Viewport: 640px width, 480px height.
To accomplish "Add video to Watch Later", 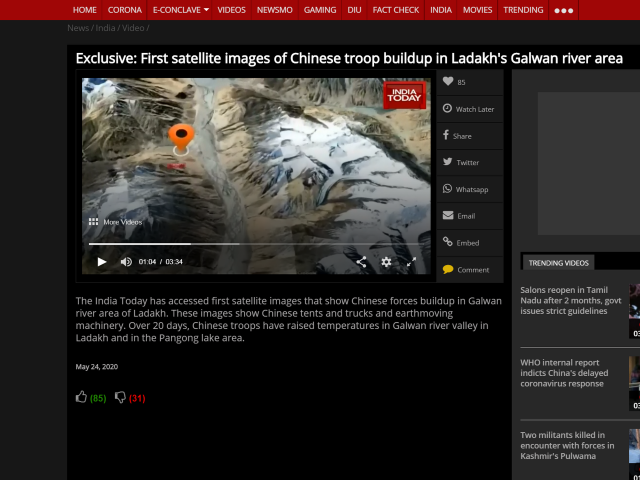I will [470, 109].
